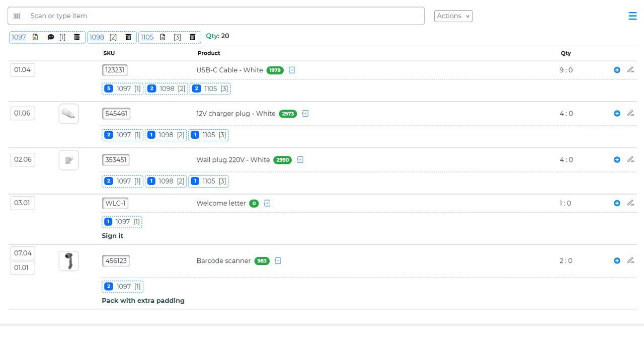Click SKU button 456123
The width and height of the screenshot is (644, 362).
point(116,261)
